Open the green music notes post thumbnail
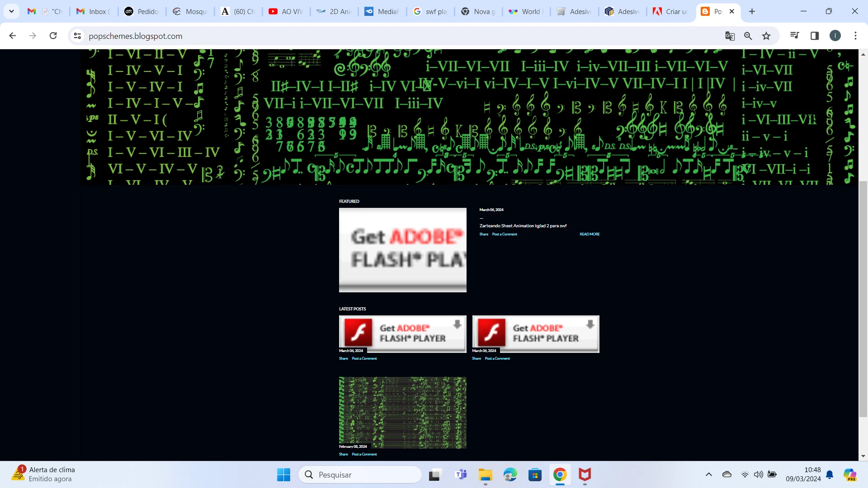Viewport: 868px width, 488px height. pyautogui.click(x=402, y=412)
